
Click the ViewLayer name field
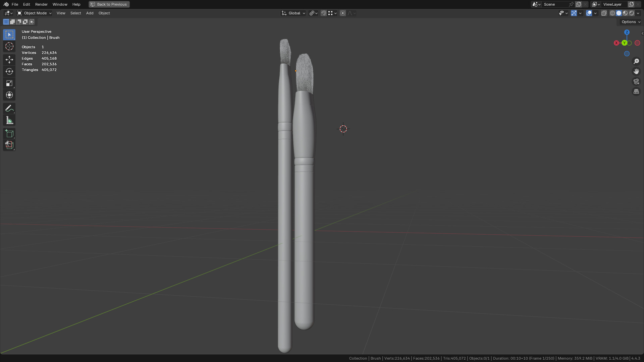[614, 4]
